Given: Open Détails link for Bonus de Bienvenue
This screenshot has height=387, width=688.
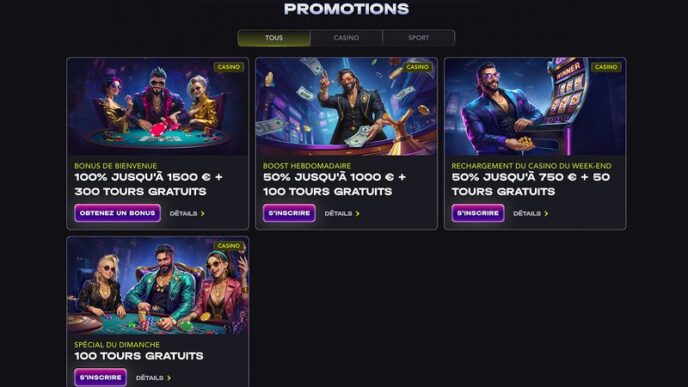Looking at the screenshot, I should click(x=187, y=214).
